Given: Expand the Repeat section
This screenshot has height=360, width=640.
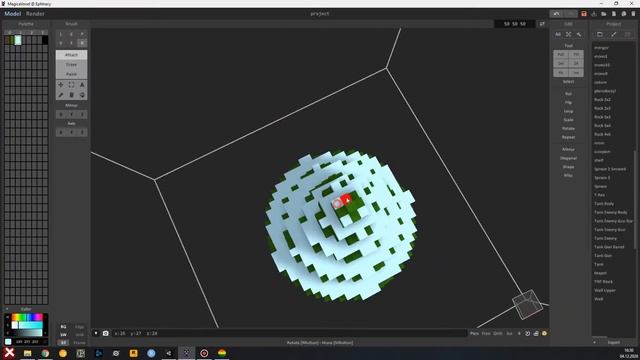Looking at the screenshot, I should point(569,137).
